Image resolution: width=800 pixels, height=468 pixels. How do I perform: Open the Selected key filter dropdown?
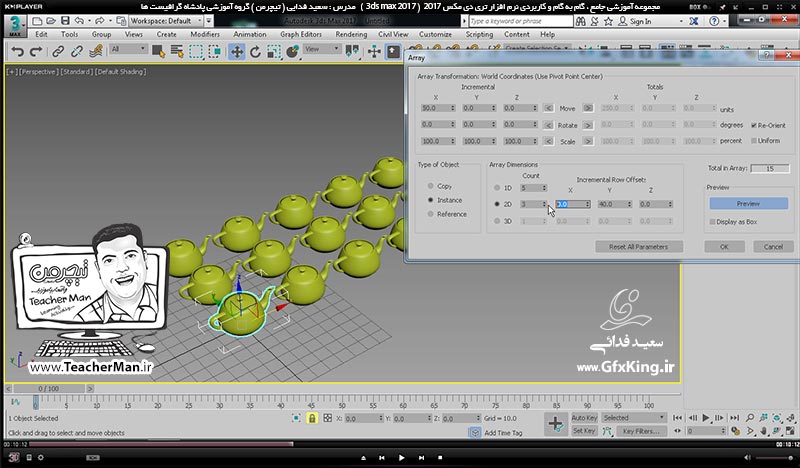633,418
